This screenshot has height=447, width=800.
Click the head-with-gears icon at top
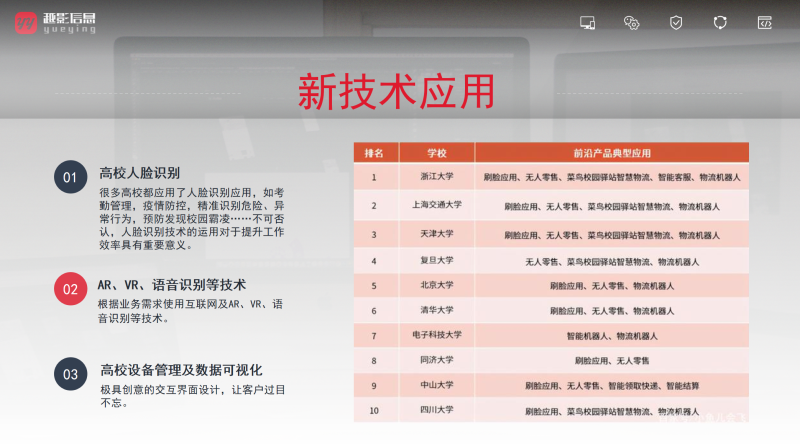(x=631, y=23)
